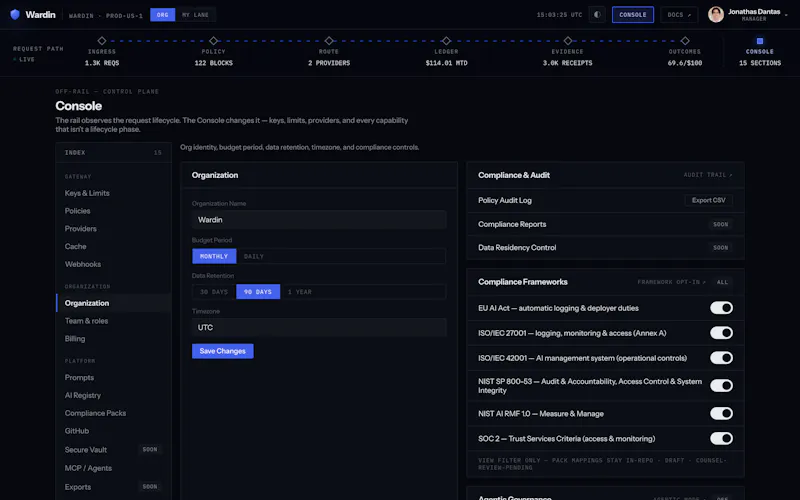Switch to MY LANE scope tab

[195, 15]
